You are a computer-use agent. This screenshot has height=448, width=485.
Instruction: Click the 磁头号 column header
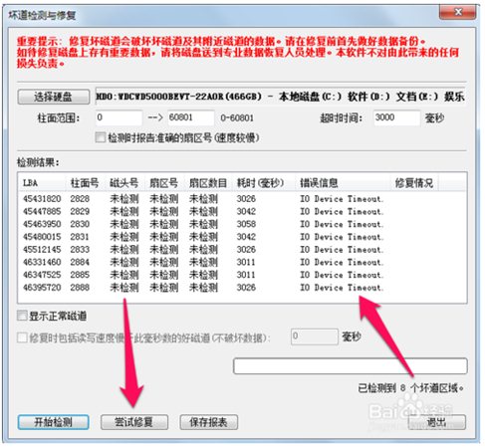pos(124,183)
